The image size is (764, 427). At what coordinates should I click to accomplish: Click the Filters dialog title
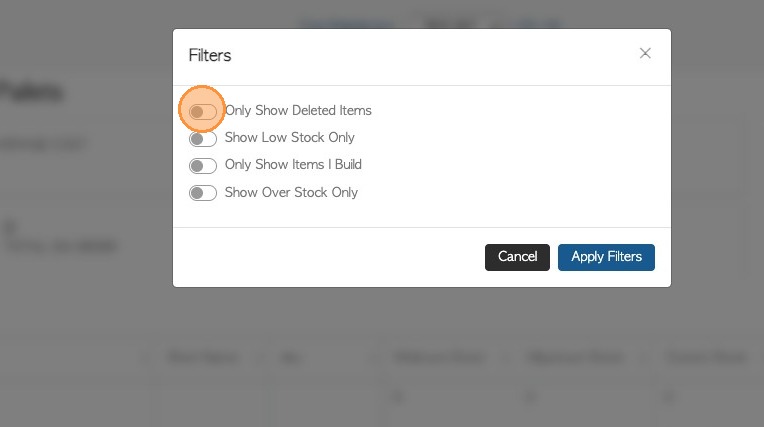pos(210,56)
